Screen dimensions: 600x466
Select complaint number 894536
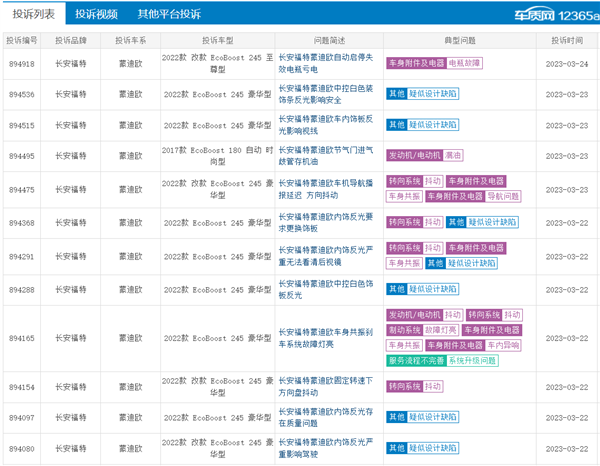tap(22, 95)
